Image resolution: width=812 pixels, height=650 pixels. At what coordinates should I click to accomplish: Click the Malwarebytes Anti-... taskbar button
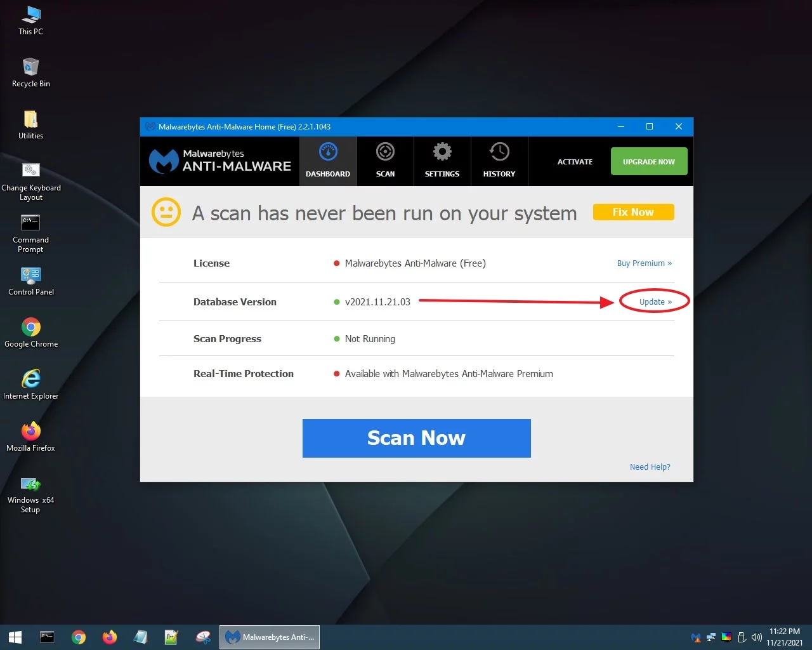[x=270, y=637]
